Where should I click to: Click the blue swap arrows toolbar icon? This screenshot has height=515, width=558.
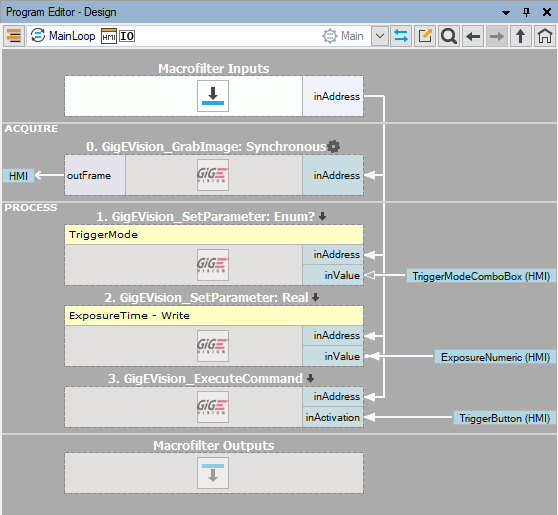pos(401,36)
